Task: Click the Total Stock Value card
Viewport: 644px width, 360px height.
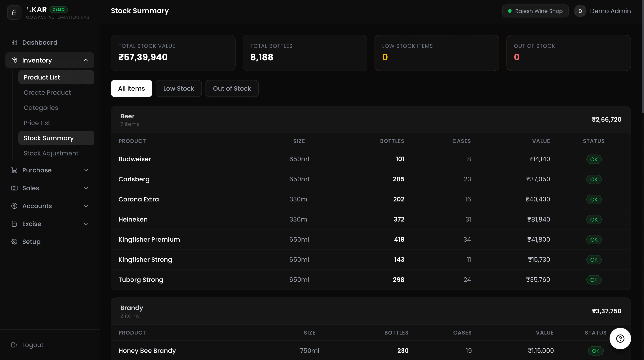Action: click(173, 53)
